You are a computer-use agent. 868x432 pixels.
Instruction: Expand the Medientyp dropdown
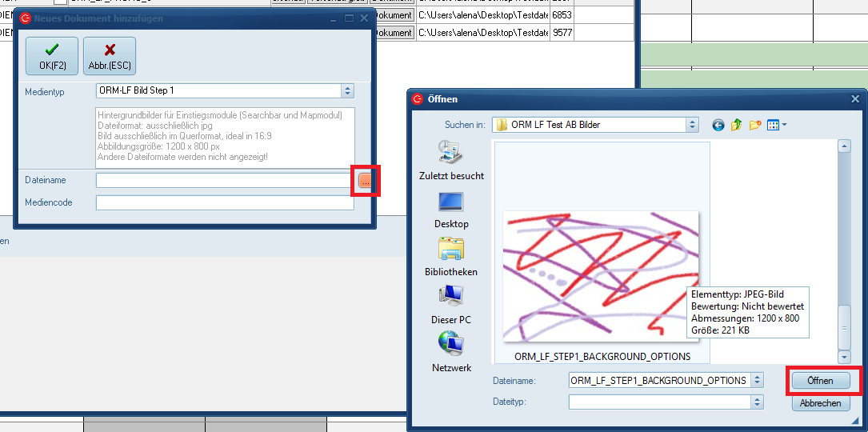(347, 91)
